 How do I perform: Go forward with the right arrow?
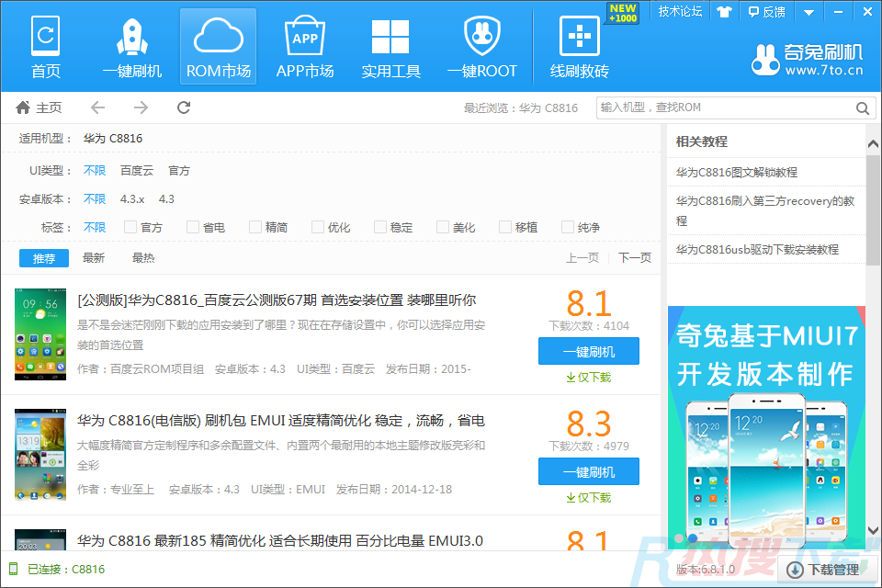(x=141, y=107)
